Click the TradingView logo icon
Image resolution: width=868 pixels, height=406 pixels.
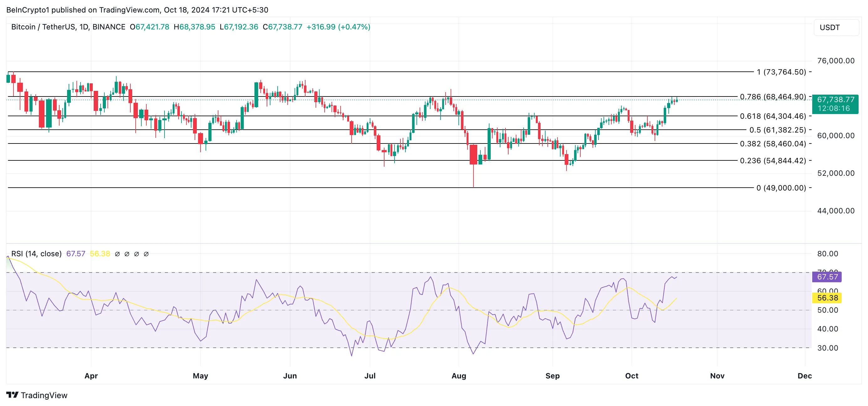pos(13,394)
